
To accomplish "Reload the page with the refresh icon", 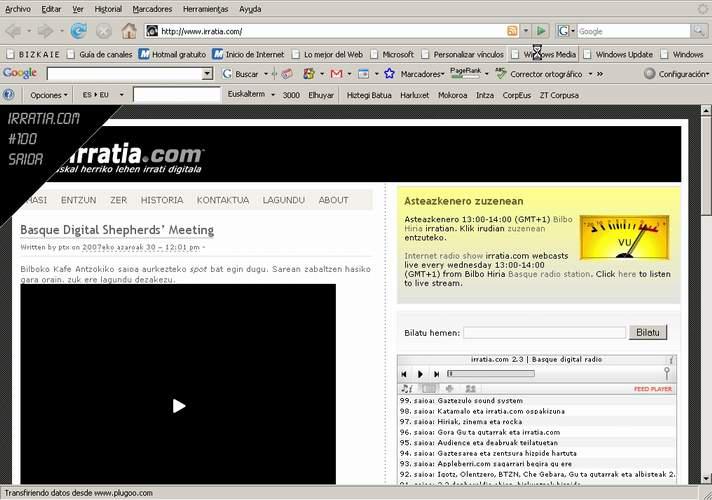I will click(79, 31).
